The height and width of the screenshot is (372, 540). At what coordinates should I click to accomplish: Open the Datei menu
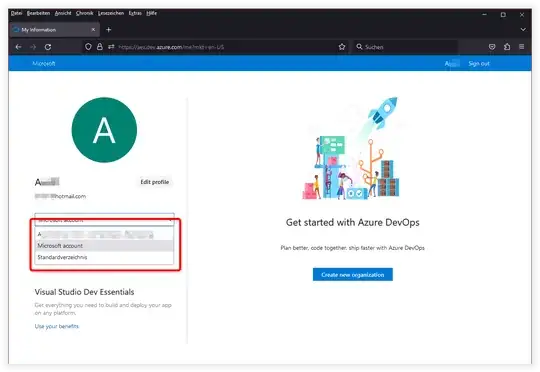point(16,13)
